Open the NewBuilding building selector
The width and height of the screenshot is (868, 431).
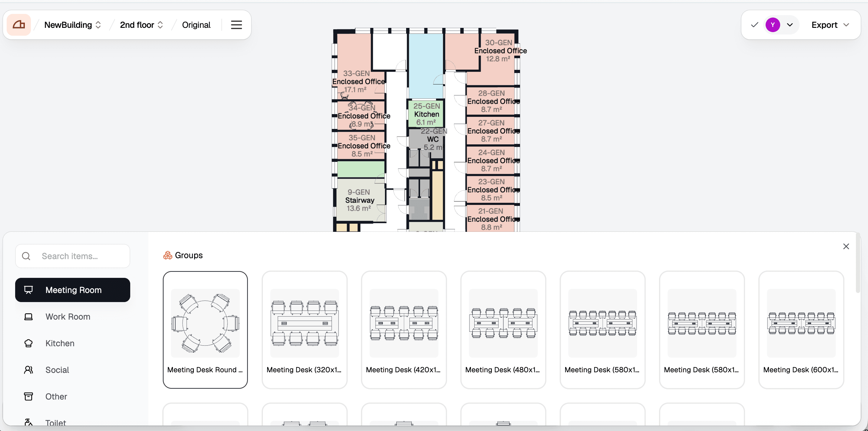72,25
